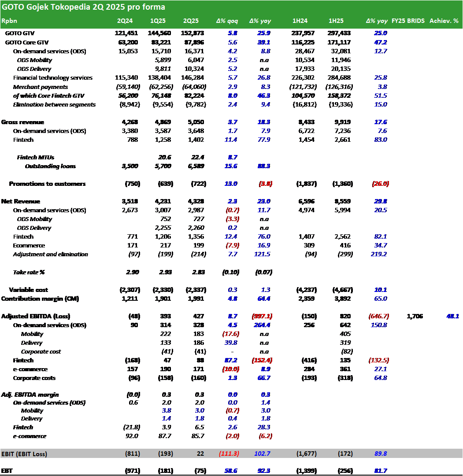Click the 'EBIT (EBIT Loss)' row label

[24, 454]
